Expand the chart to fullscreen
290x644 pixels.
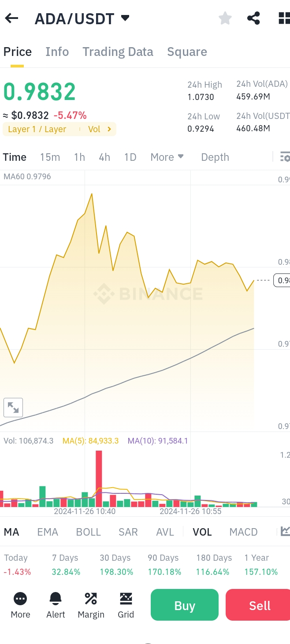13,407
